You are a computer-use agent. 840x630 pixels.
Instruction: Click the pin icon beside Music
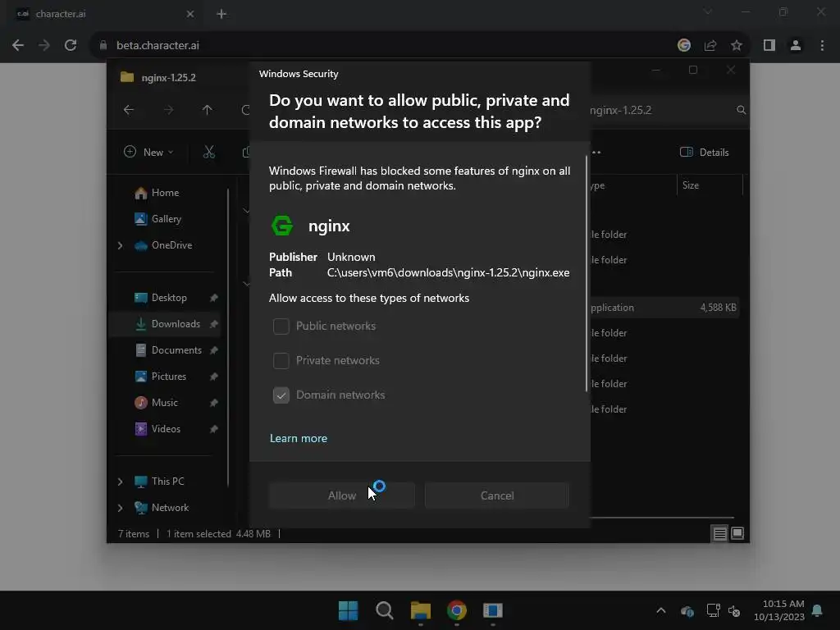[x=214, y=403]
